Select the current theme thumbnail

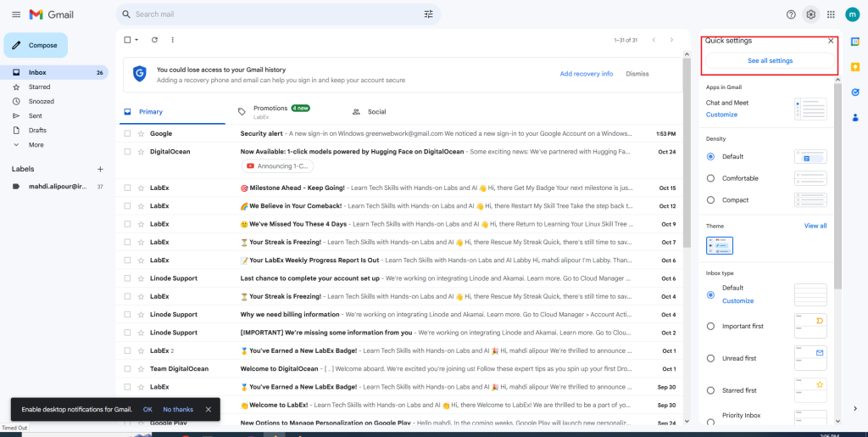[720, 245]
